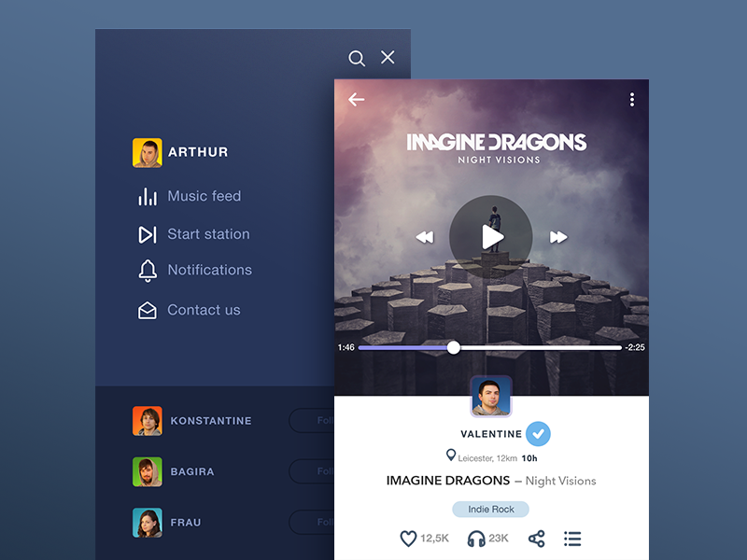Rewind to previous track
The image size is (747, 560).
coord(425,237)
